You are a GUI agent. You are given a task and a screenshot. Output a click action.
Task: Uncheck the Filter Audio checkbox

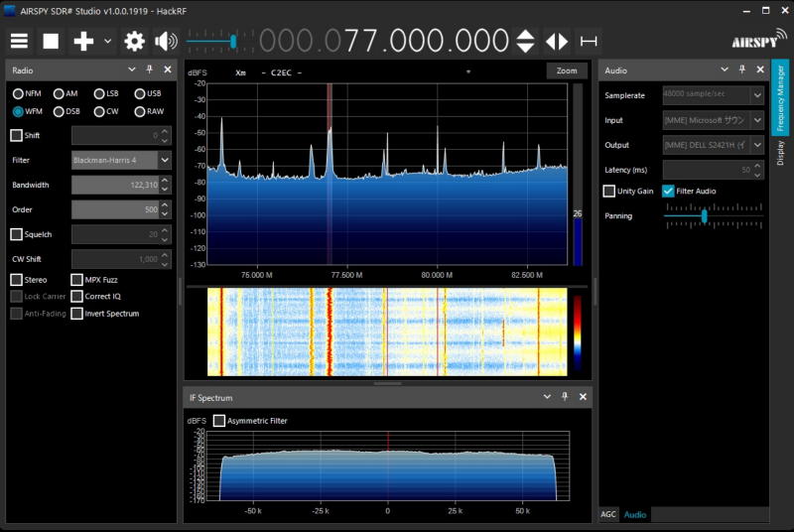pos(668,191)
